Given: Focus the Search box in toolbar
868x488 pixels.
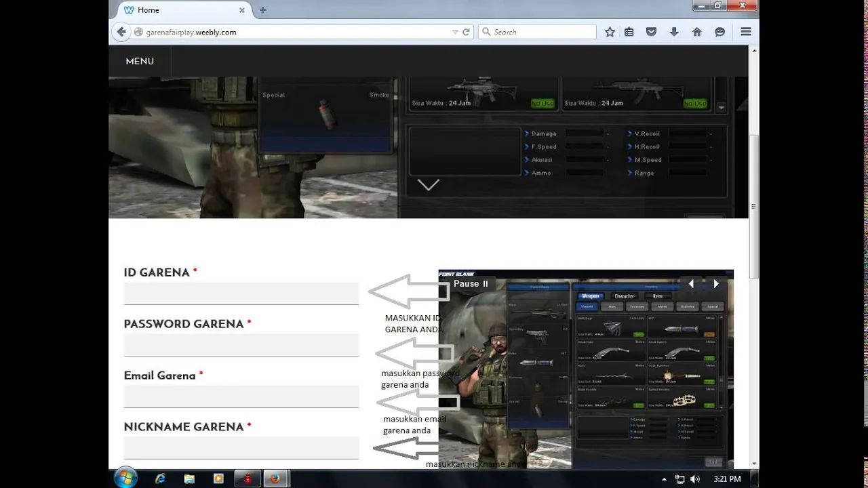Looking at the screenshot, I should pyautogui.click(x=537, y=32).
